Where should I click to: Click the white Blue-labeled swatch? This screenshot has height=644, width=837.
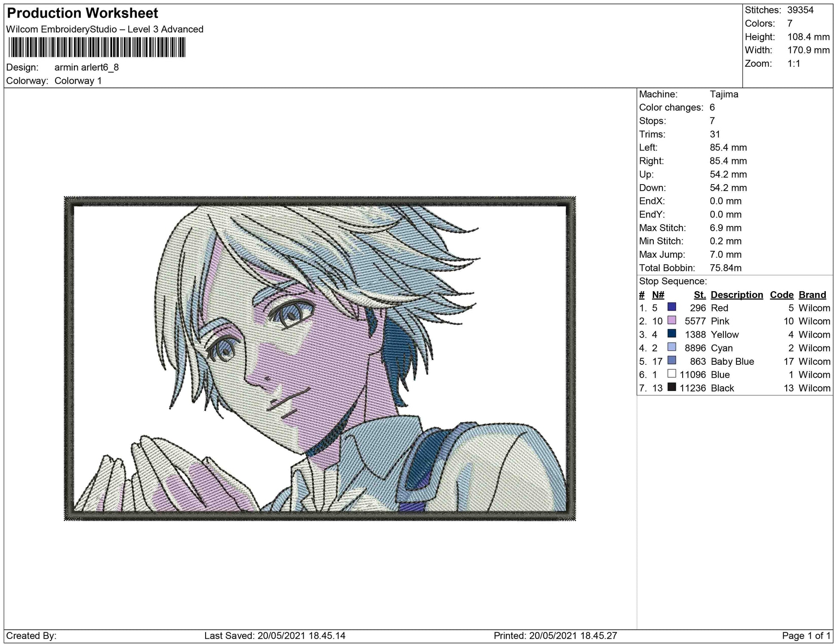(x=671, y=374)
